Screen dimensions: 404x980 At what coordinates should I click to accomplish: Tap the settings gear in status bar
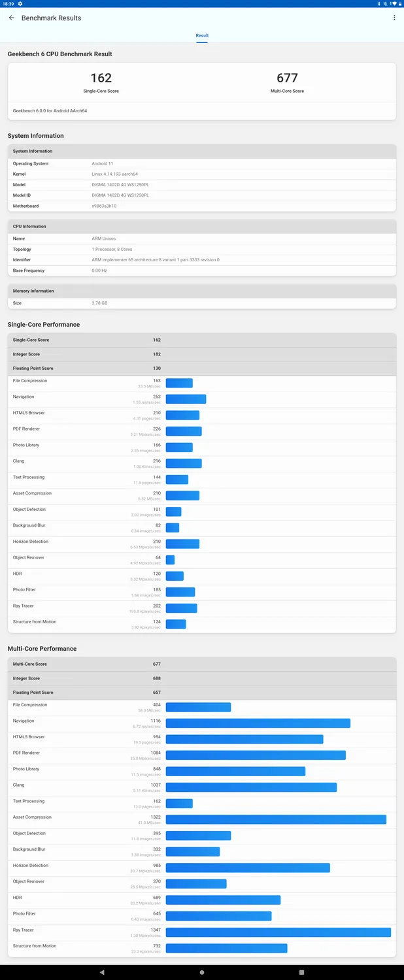tap(20, 4)
